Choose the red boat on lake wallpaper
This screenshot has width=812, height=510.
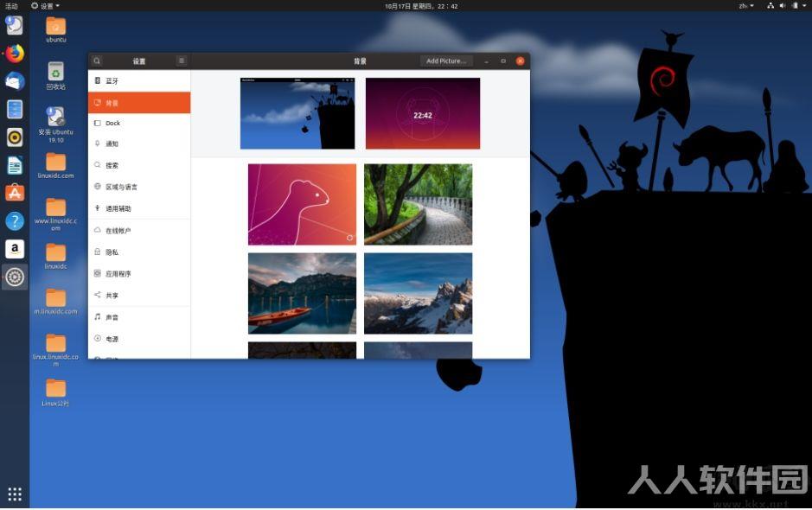302,294
